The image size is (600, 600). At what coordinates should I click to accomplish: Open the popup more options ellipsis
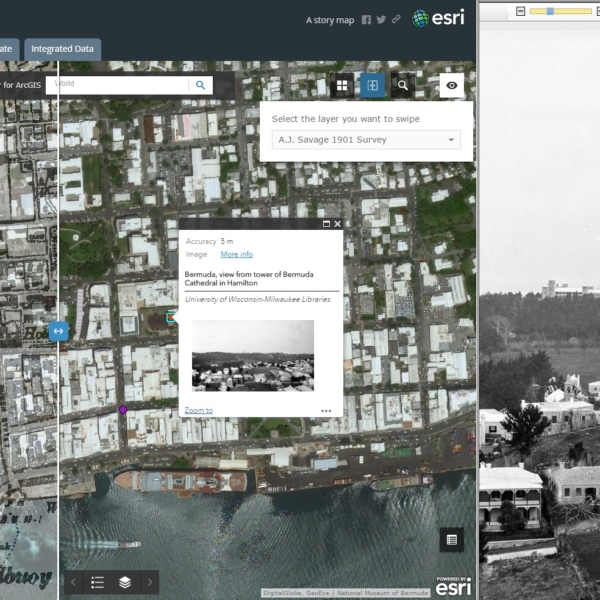pos(326,411)
